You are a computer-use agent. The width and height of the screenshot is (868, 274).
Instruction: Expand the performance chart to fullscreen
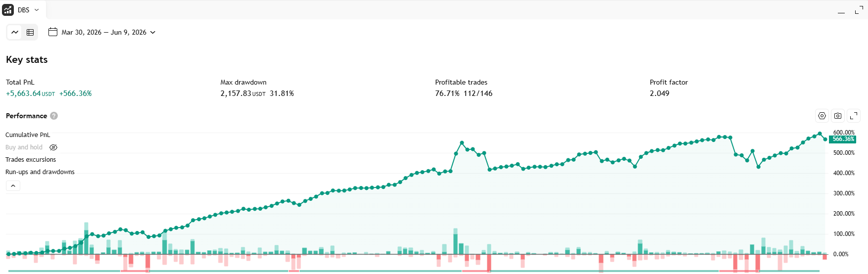coord(854,116)
